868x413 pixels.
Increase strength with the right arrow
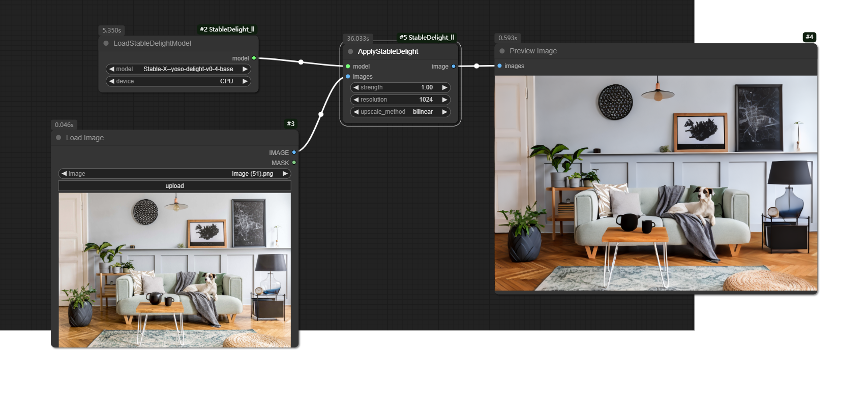(444, 87)
